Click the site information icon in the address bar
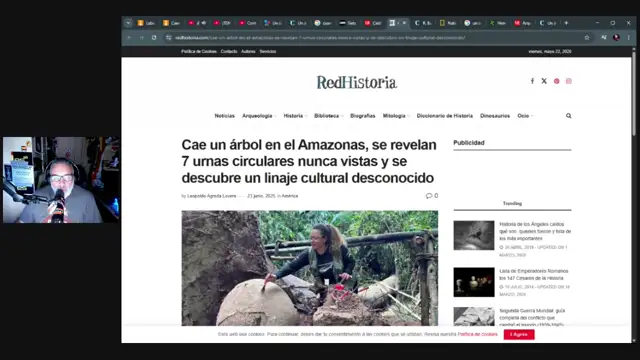 169,38
